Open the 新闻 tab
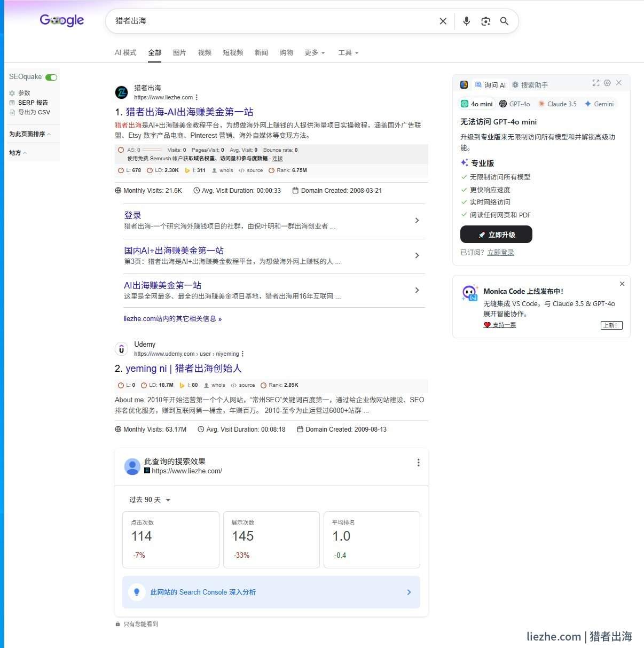 click(x=261, y=52)
